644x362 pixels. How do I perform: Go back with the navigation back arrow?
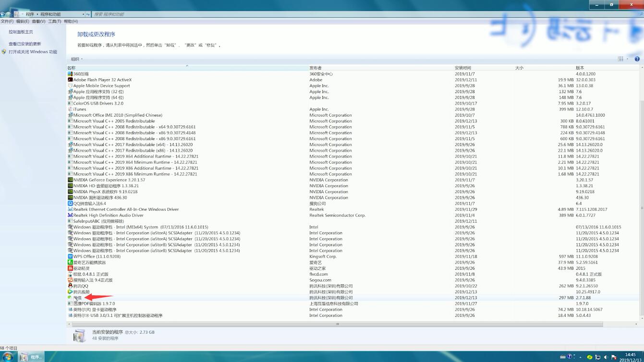[3, 14]
